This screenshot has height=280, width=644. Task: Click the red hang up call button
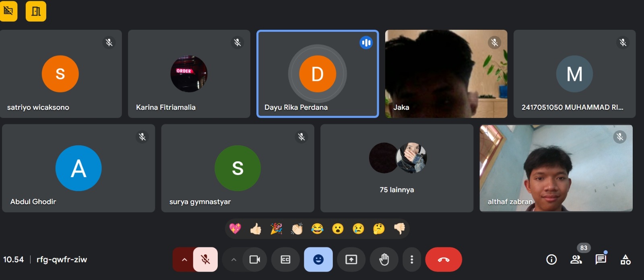[444, 259]
